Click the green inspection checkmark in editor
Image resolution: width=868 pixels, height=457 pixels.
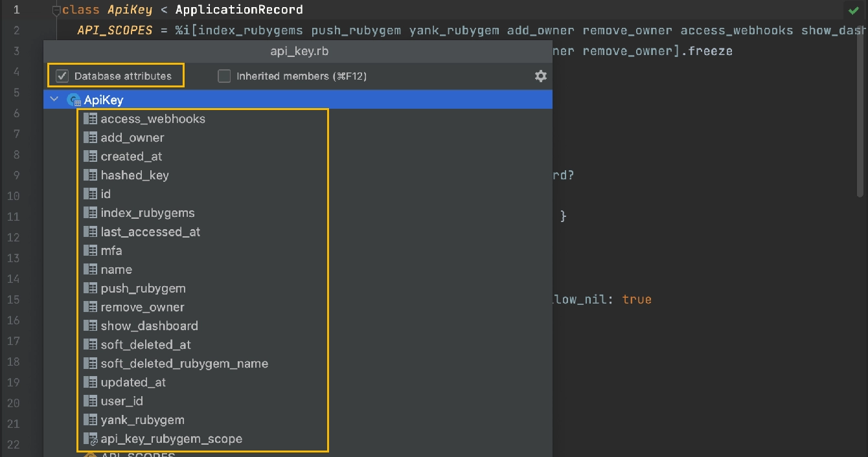click(852, 10)
